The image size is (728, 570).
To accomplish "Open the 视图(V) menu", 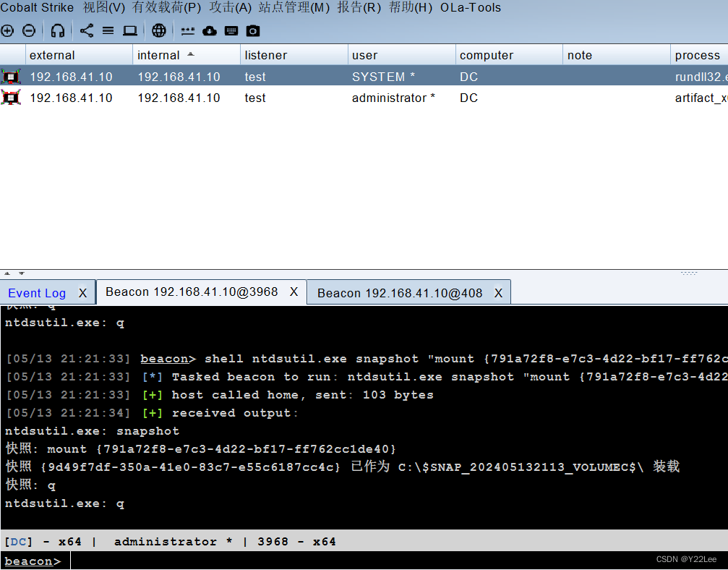I will tap(104, 7).
